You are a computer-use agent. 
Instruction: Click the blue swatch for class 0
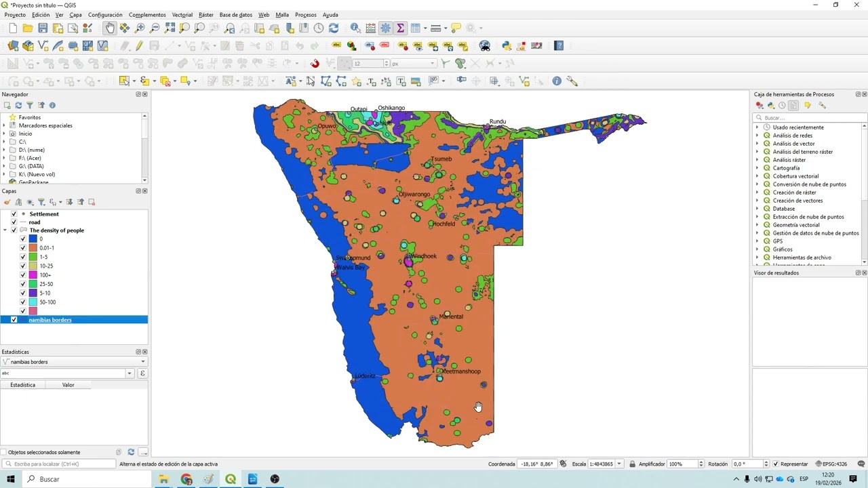[x=33, y=239]
